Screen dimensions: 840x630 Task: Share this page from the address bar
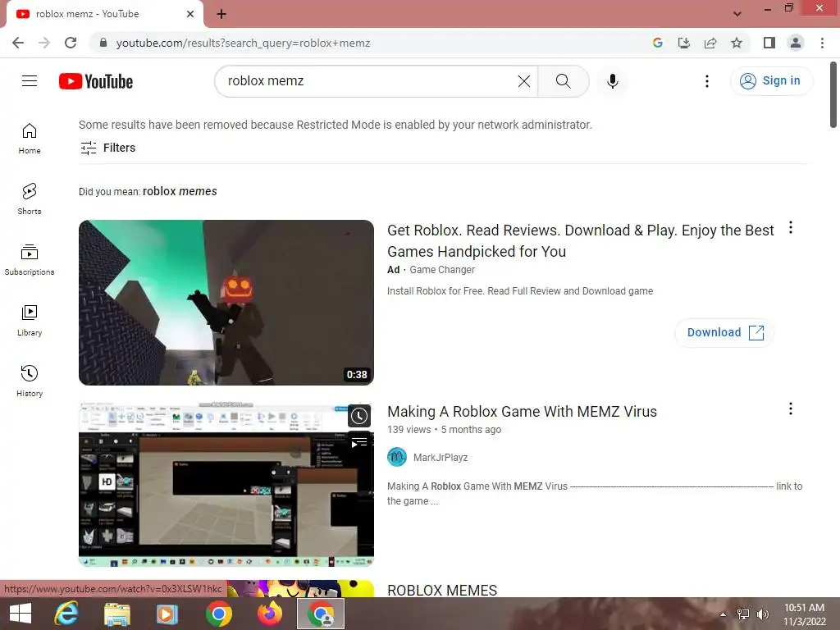(710, 43)
